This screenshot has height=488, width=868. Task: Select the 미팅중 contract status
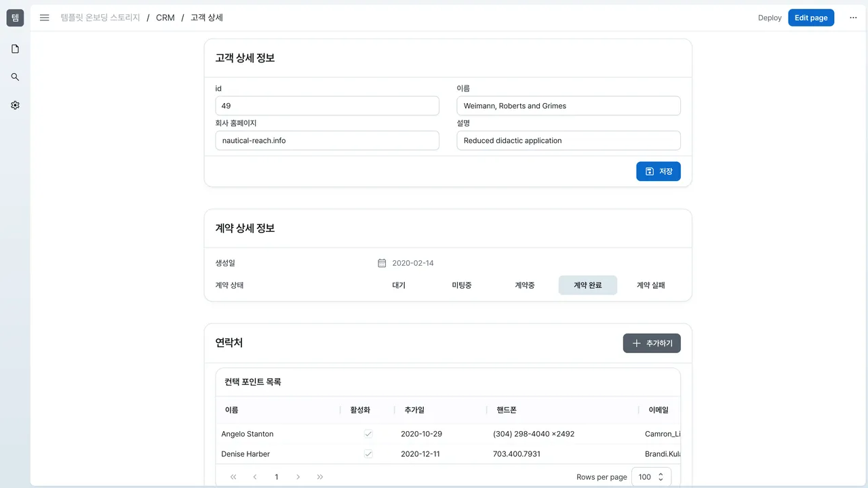coord(462,285)
